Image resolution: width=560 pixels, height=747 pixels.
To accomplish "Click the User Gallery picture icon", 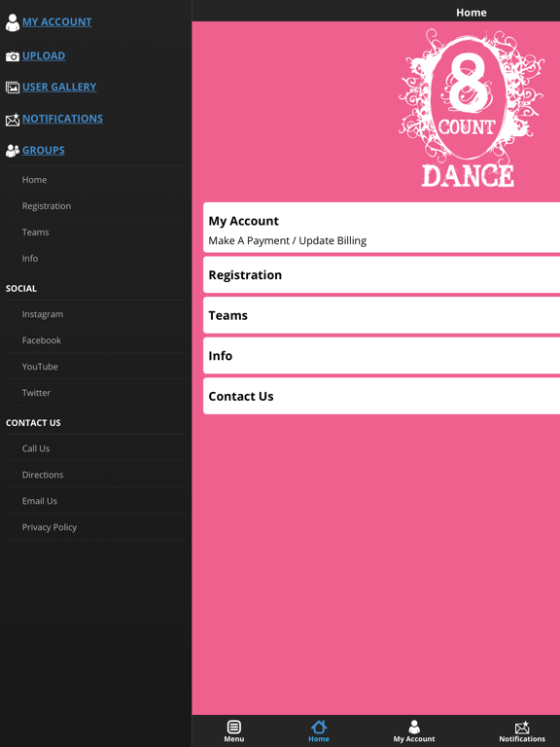I will 13,88.
